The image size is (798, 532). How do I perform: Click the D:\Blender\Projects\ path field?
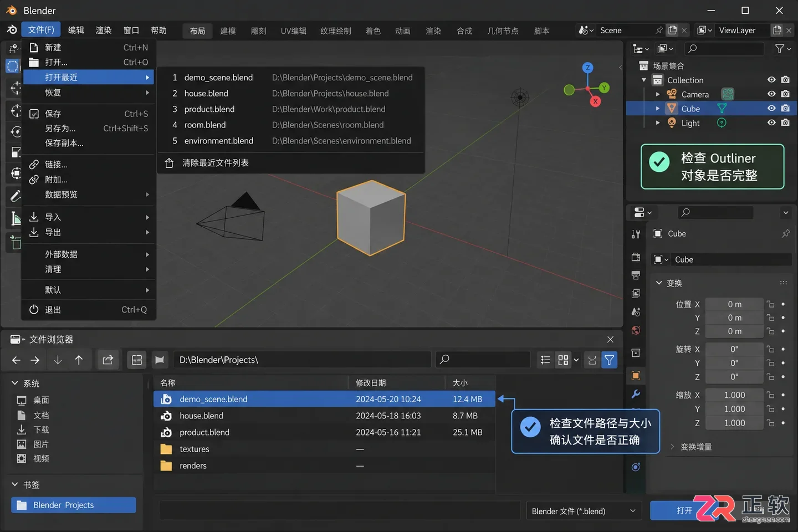302,360
